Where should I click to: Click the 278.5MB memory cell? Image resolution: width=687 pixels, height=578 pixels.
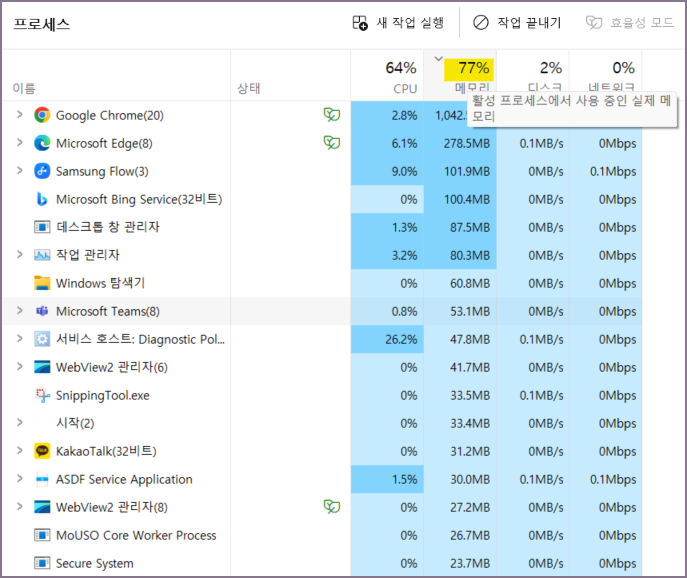pyautogui.click(x=460, y=143)
